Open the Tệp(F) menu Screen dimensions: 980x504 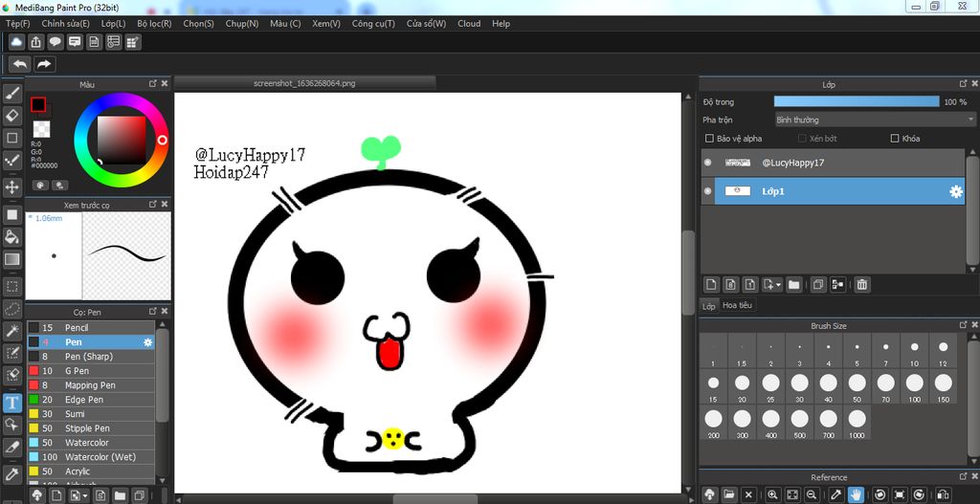[x=17, y=24]
